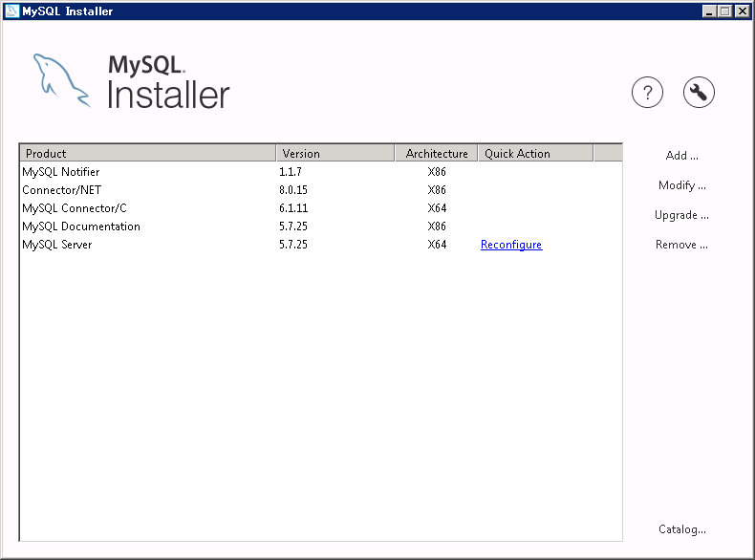Maximize the MySQL Installer window

pyautogui.click(x=725, y=11)
